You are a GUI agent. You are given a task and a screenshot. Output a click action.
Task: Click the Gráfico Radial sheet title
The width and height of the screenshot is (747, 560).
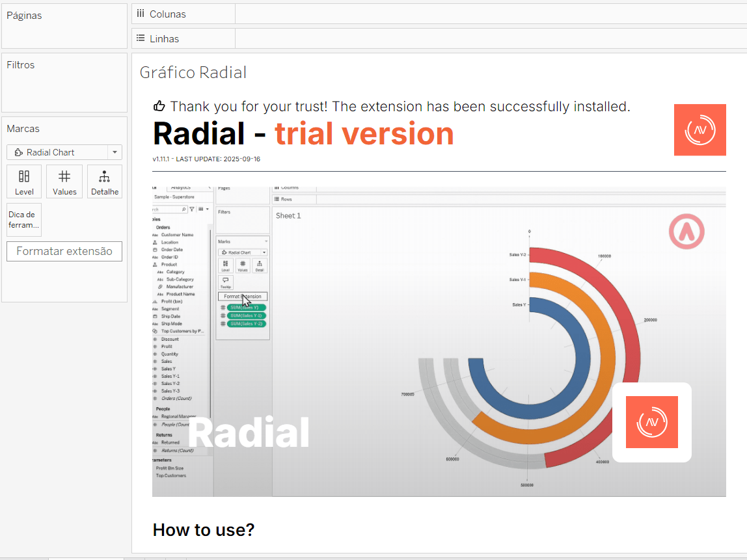193,72
